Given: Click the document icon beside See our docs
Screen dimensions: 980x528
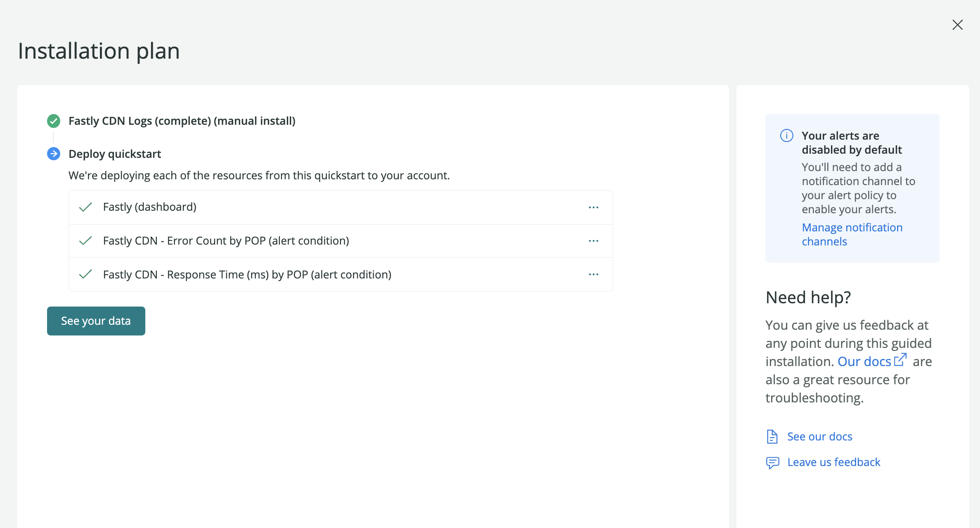Looking at the screenshot, I should pyautogui.click(x=772, y=436).
